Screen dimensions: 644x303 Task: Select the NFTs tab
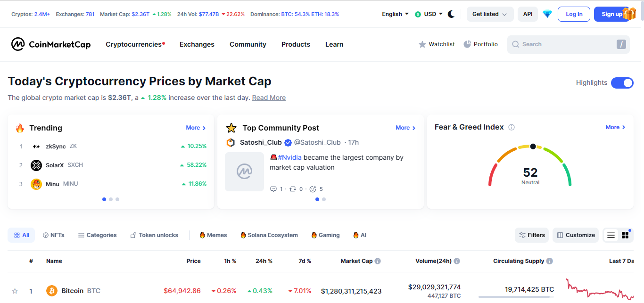53,235
